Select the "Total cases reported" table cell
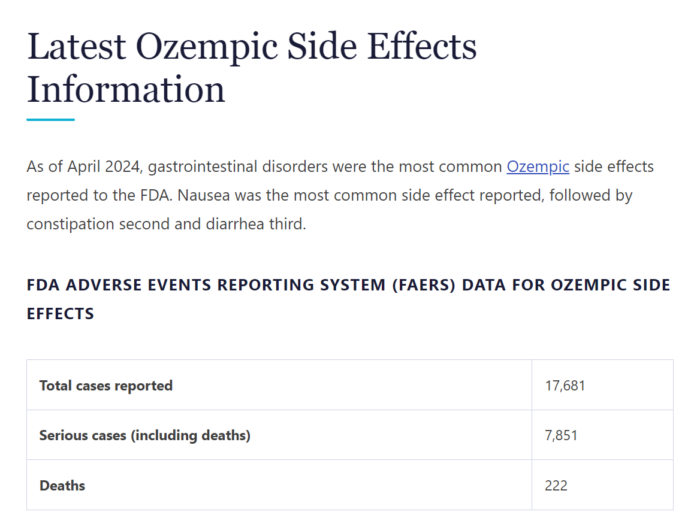Image resolution: width=700 pixels, height=530 pixels. [x=106, y=385]
